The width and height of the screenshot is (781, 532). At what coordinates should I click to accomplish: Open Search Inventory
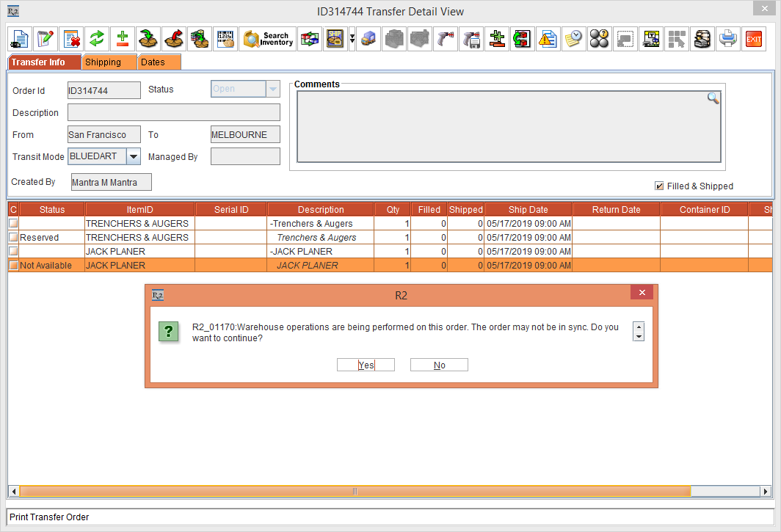267,39
